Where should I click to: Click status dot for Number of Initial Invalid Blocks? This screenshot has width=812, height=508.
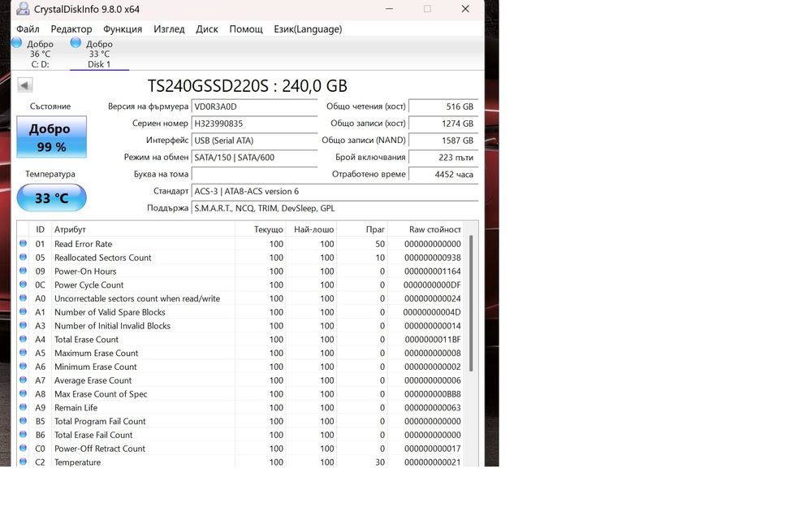point(24,325)
